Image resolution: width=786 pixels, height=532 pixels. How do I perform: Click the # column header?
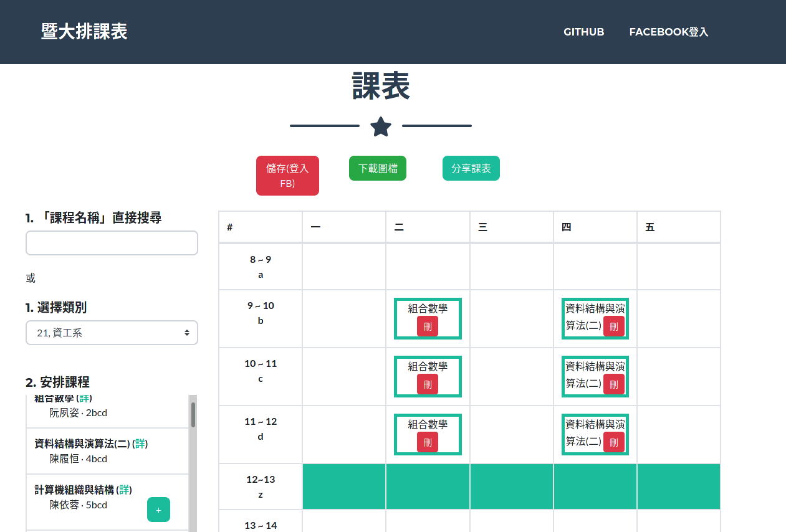pos(261,227)
